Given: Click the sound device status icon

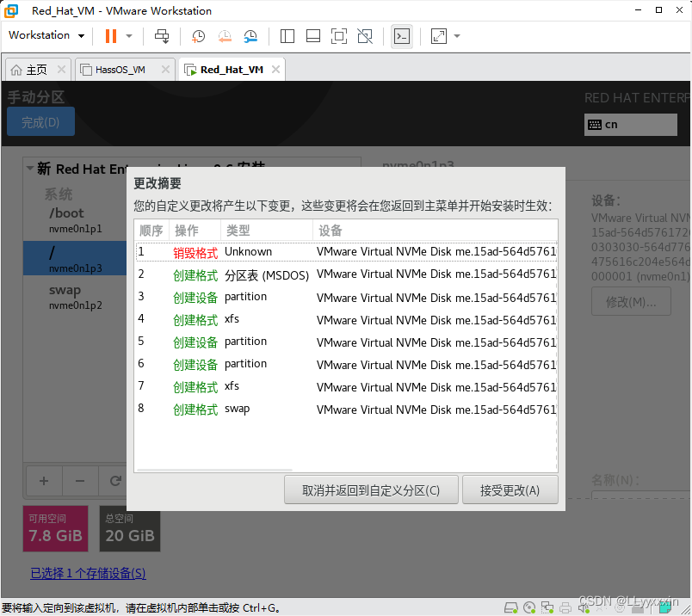Looking at the screenshot, I should point(584,607).
